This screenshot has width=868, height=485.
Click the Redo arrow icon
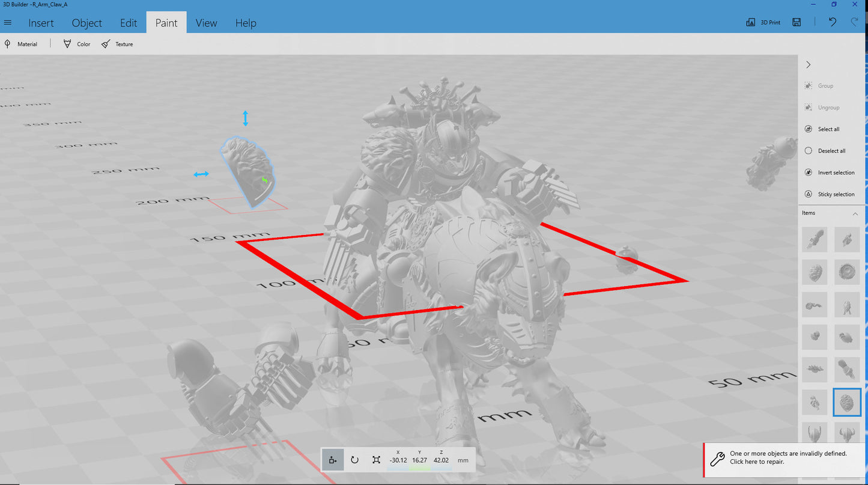pyautogui.click(x=855, y=22)
